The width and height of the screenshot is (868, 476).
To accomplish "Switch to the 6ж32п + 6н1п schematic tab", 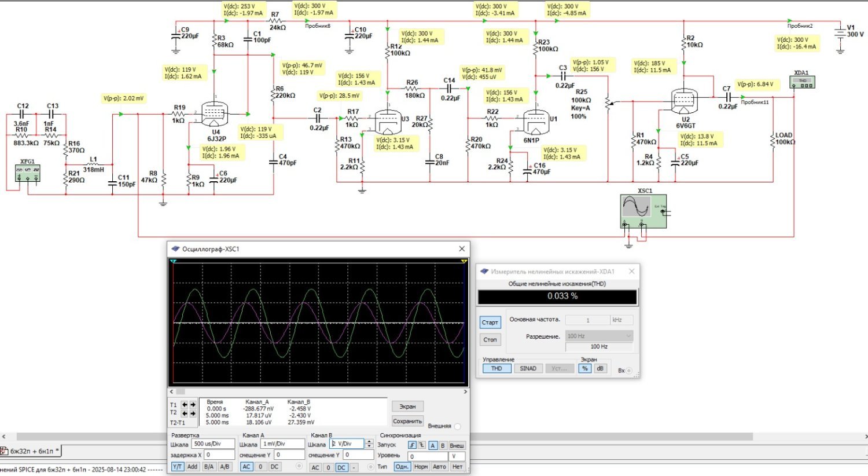I will (x=31, y=451).
